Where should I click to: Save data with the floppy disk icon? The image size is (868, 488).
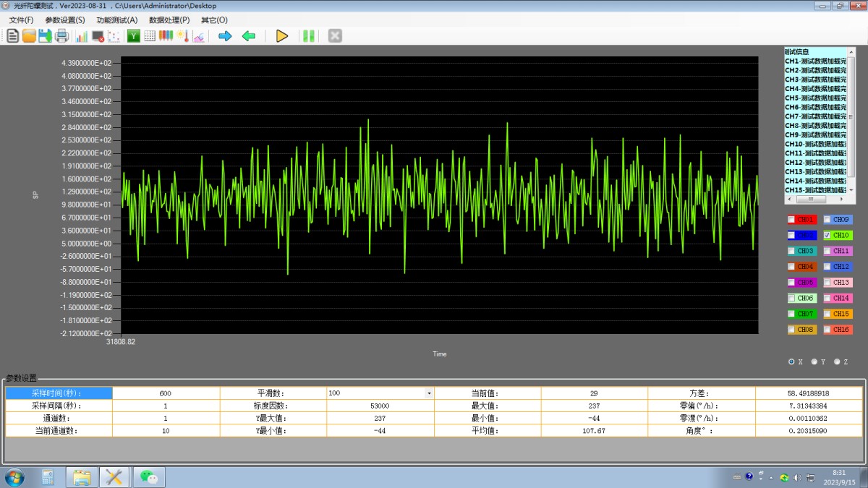coord(45,35)
